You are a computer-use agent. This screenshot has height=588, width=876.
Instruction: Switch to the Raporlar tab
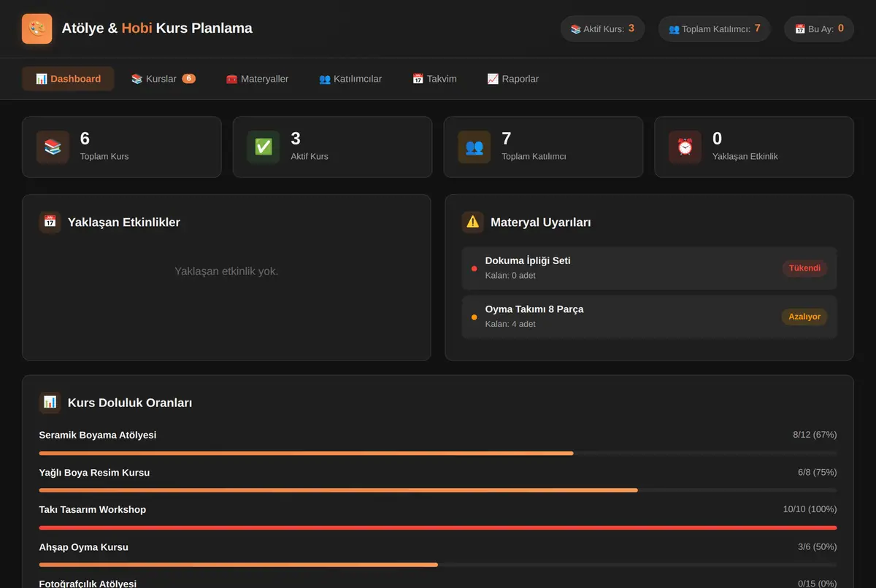(513, 79)
